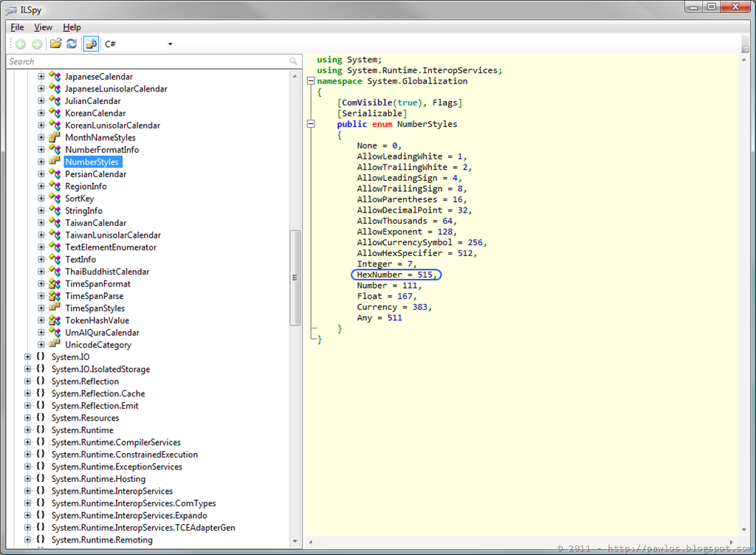Click the NumberFormatInfo class icon

pyautogui.click(x=55, y=149)
